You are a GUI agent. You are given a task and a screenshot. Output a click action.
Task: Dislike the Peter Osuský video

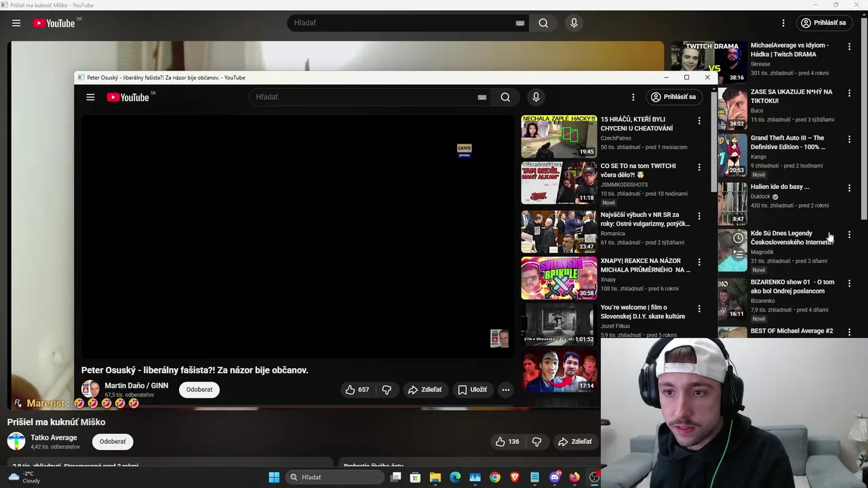[x=387, y=390]
